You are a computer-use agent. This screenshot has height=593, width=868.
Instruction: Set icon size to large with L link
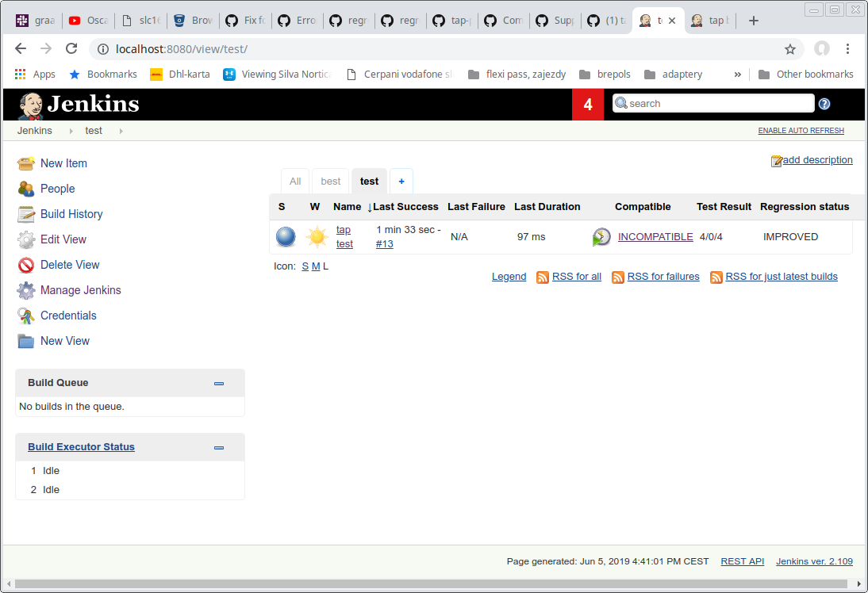point(325,266)
